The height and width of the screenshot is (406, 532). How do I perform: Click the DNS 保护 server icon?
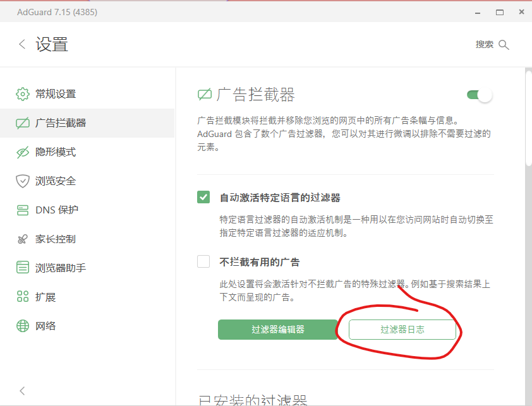(x=22, y=210)
